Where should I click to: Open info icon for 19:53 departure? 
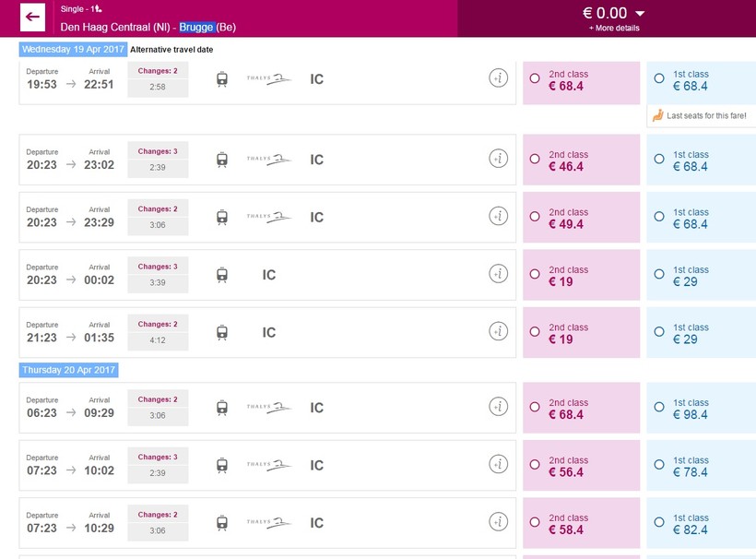(x=498, y=79)
